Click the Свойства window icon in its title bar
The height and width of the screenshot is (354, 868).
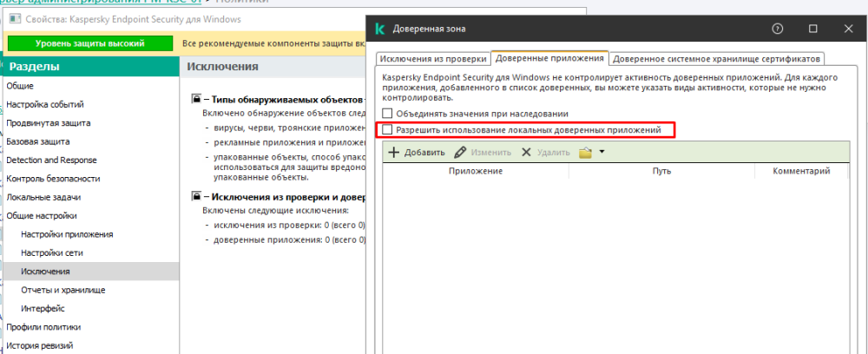15,19
